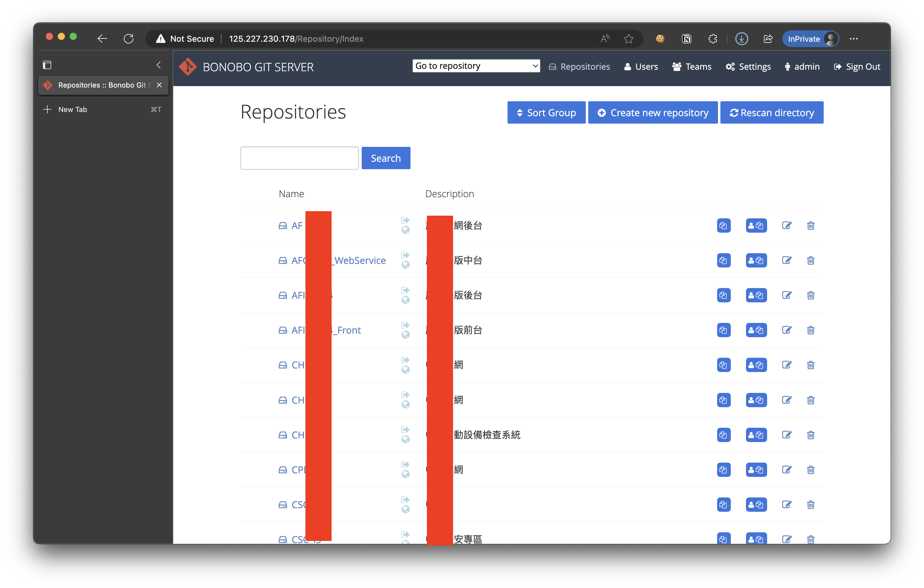Copy Git URL for the 版後台 row
The width and height of the screenshot is (924, 588).
pyautogui.click(x=723, y=295)
